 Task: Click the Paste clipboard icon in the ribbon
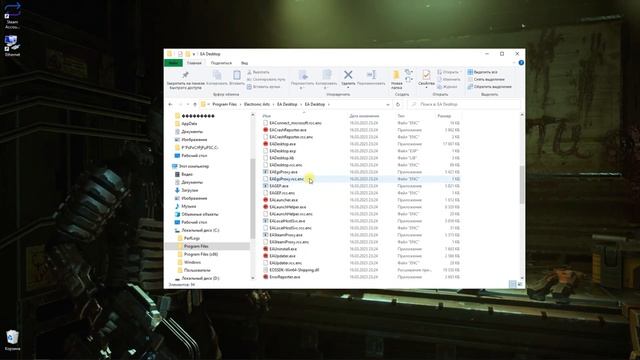coord(237,75)
